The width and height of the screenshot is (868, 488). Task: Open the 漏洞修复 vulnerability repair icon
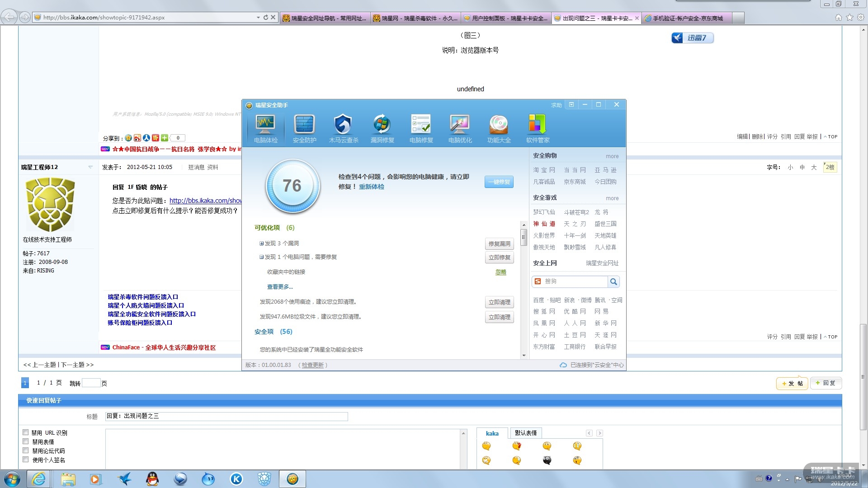pyautogui.click(x=382, y=125)
